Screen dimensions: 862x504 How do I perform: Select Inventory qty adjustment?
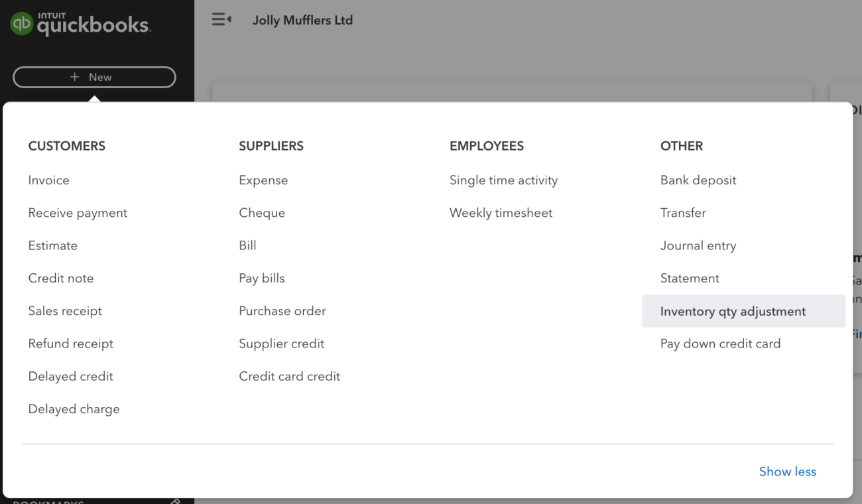coord(733,310)
